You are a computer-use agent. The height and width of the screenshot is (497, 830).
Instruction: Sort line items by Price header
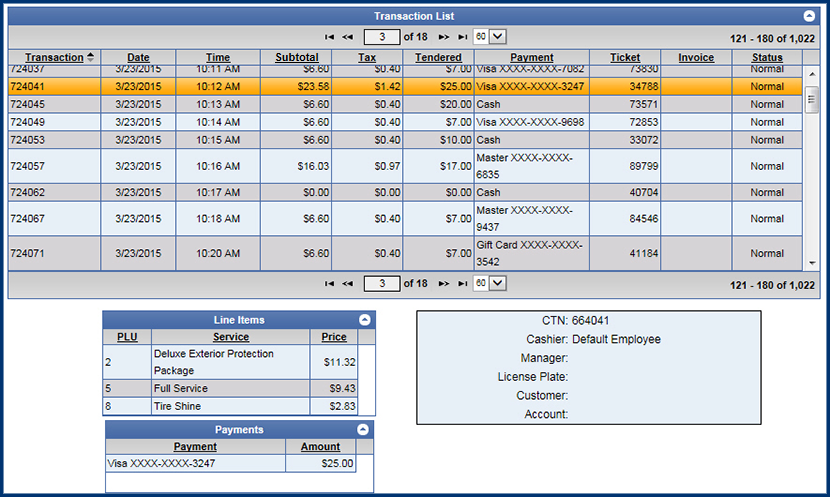pyautogui.click(x=333, y=338)
